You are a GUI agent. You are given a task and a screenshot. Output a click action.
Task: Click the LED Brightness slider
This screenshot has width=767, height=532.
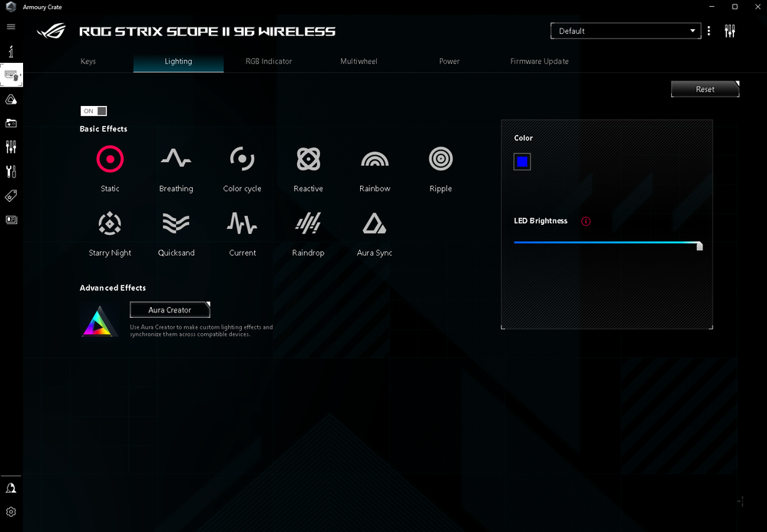click(608, 243)
